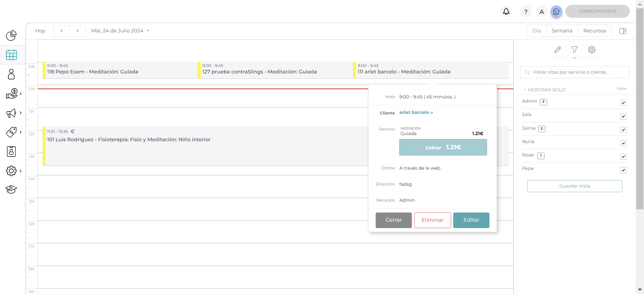Toggle the side panel layout icon
Image resolution: width=644 pixels, height=294 pixels.
click(623, 31)
